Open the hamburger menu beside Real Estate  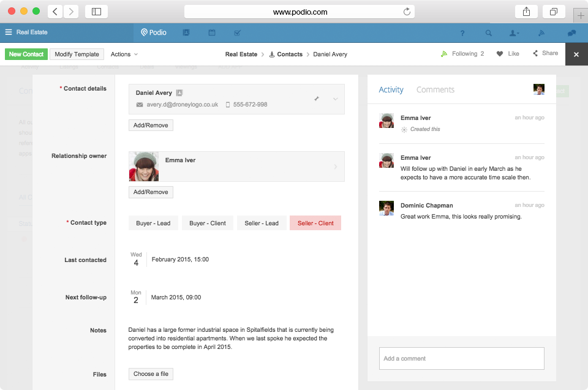pos(9,32)
